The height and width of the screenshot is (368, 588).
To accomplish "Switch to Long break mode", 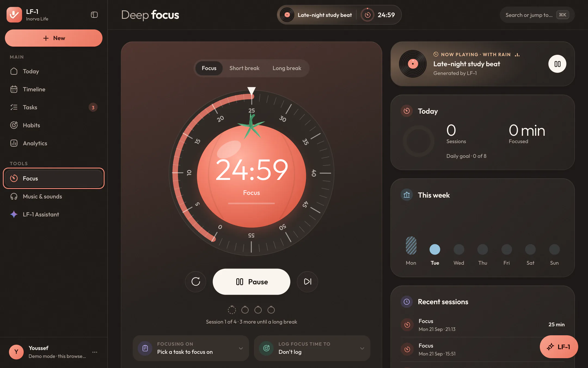I will pyautogui.click(x=287, y=68).
